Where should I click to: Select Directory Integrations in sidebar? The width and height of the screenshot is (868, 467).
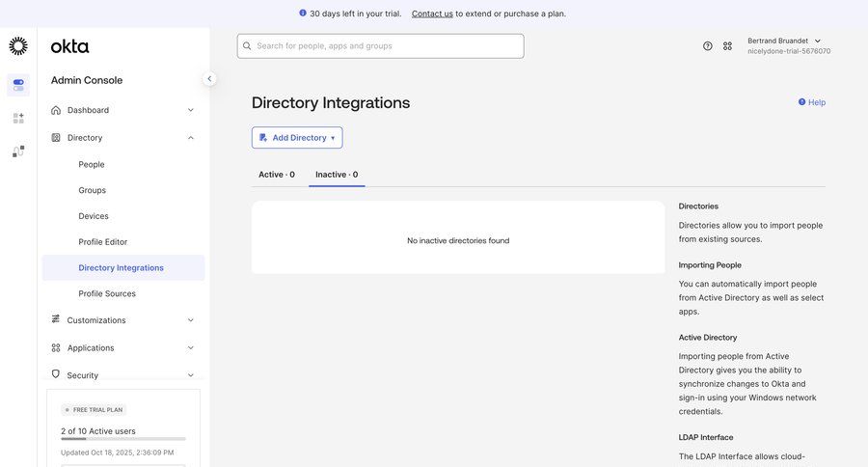click(x=122, y=267)
